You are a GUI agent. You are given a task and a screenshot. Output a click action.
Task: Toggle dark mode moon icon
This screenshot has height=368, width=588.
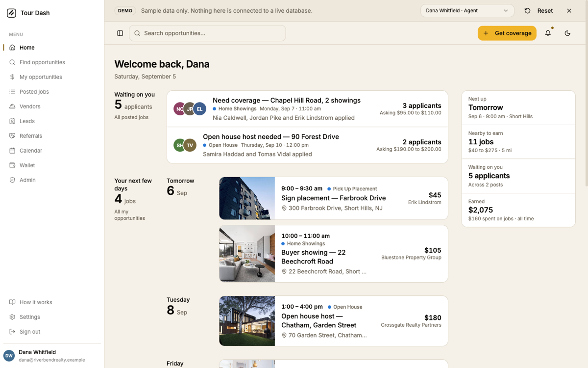[x=567, y=33]
